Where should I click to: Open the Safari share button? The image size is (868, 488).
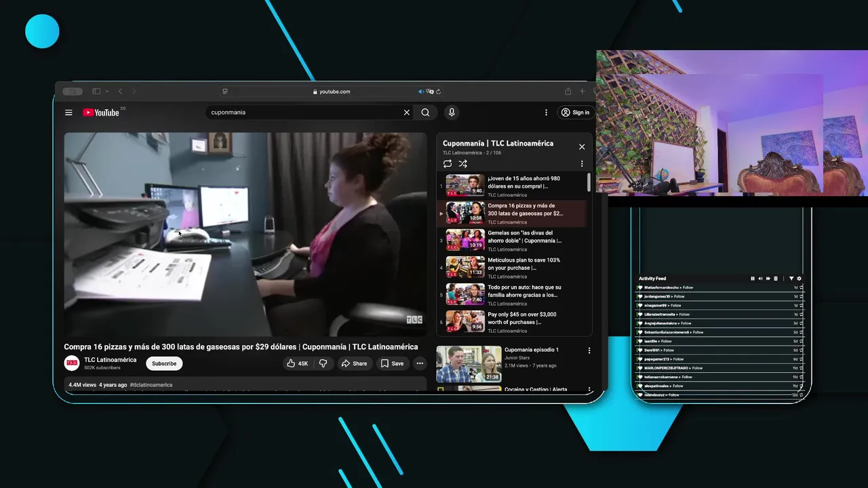click(568, 91)
